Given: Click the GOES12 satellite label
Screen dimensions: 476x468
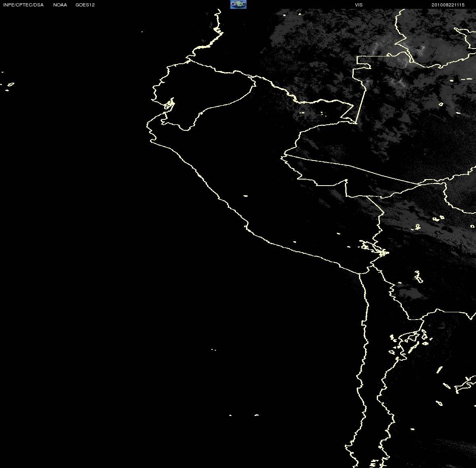Looking at the screenshot, I should pyautogui.click(x=85, y=5).
